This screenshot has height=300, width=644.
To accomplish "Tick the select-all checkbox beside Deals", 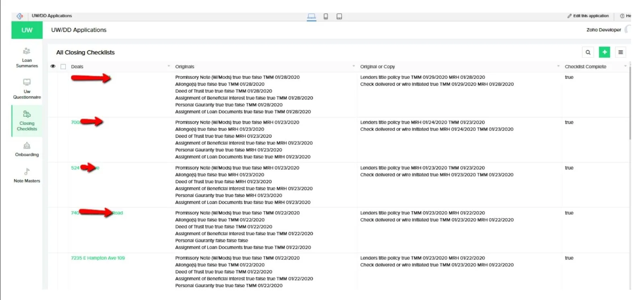I will [63, 67].
